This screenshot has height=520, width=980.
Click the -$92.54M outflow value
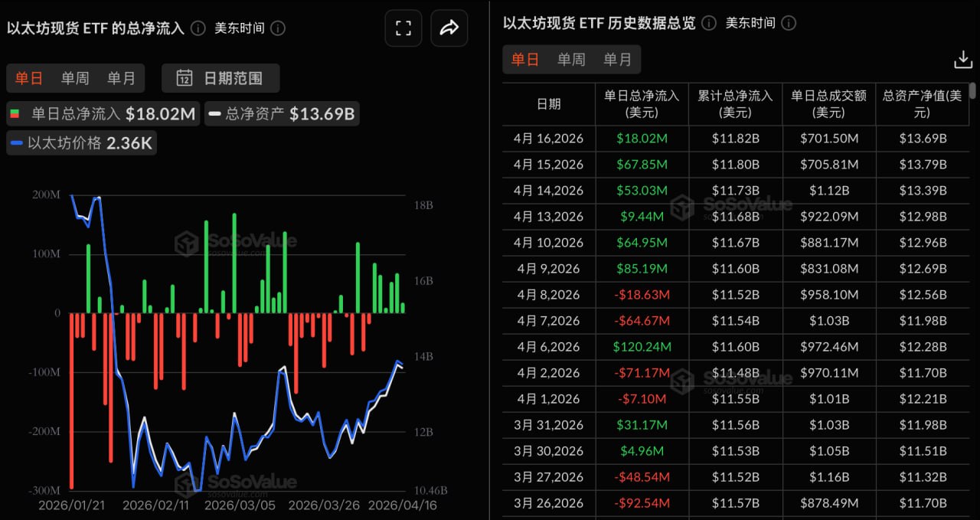pos(642,503)
